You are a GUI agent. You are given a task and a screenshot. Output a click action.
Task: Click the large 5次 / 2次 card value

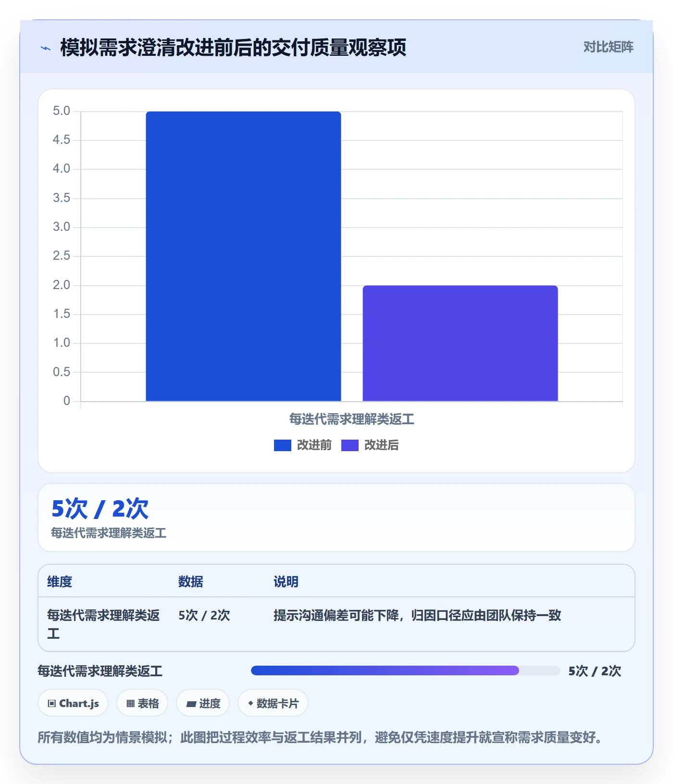pos(100,509)
